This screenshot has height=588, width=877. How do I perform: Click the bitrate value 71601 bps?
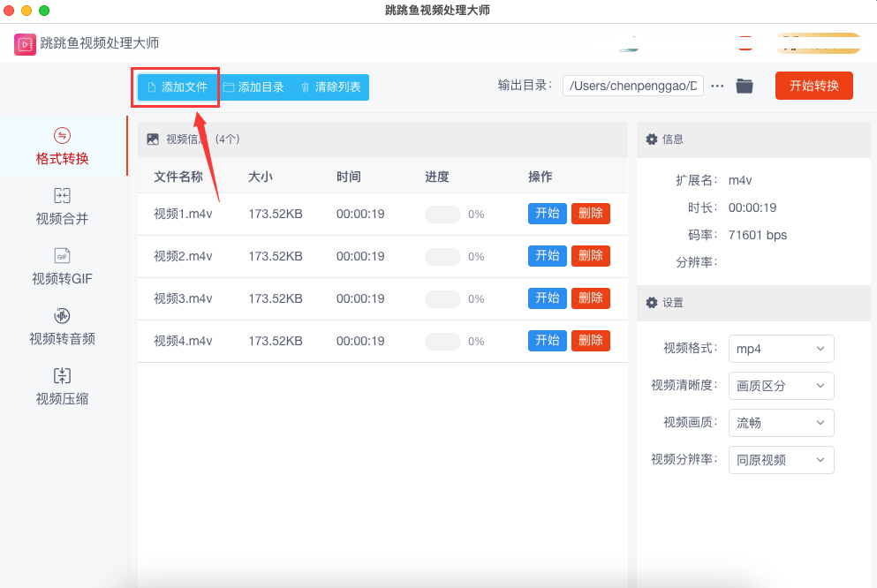click(x=757, y=235)
